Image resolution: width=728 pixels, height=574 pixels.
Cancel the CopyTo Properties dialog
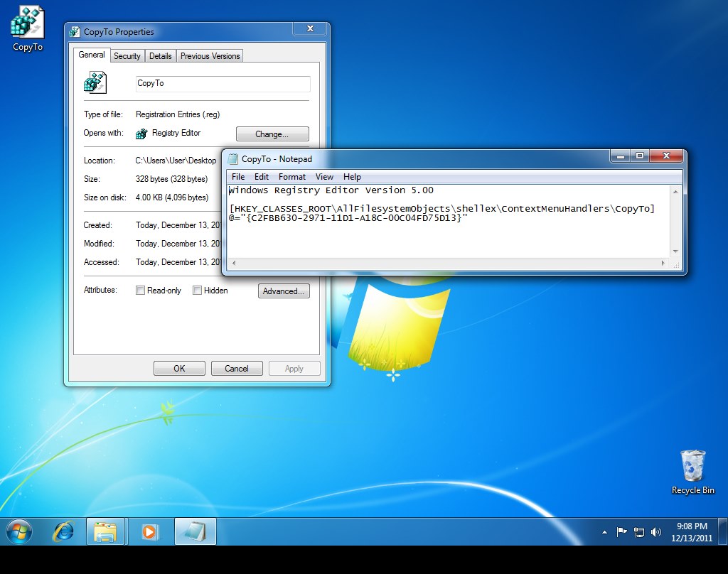pos(237,369)
